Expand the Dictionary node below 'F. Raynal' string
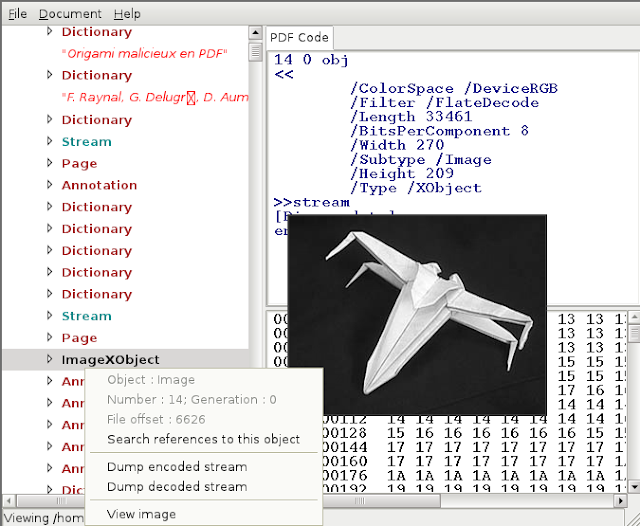The height and width of the screenshot is (526, 640). (x=49, y=119)
